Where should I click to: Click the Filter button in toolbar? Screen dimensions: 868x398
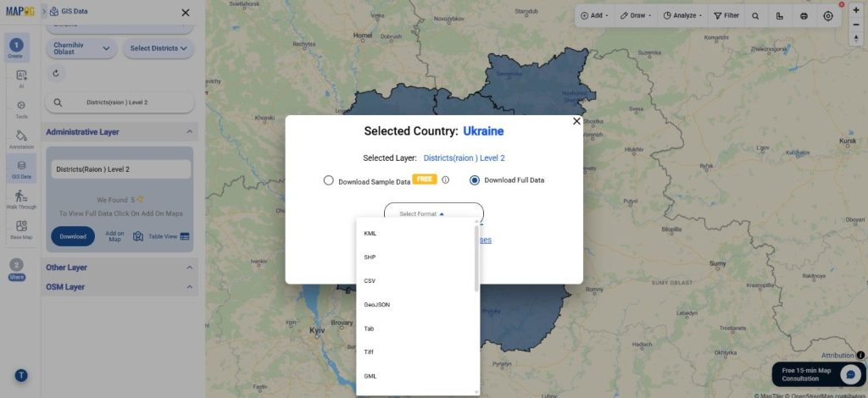pos(726,15)
